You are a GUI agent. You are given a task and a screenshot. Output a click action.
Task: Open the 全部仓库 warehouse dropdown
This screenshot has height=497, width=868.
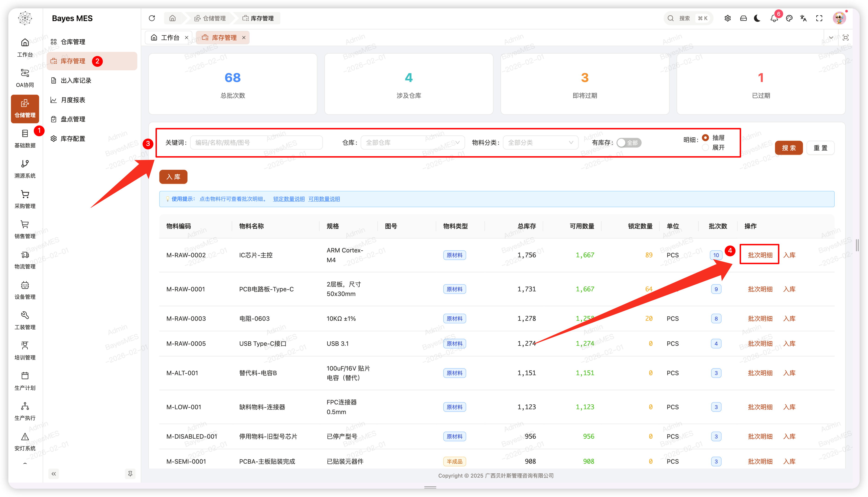tap(412, 143)
